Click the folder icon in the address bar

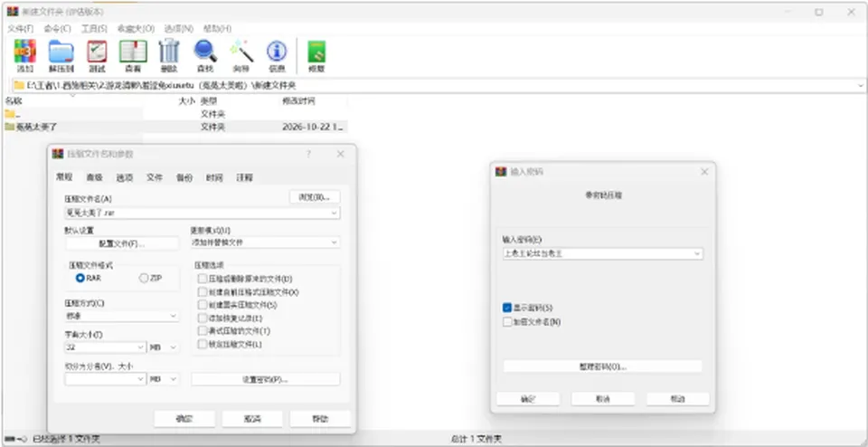click(x=19, y=85)
